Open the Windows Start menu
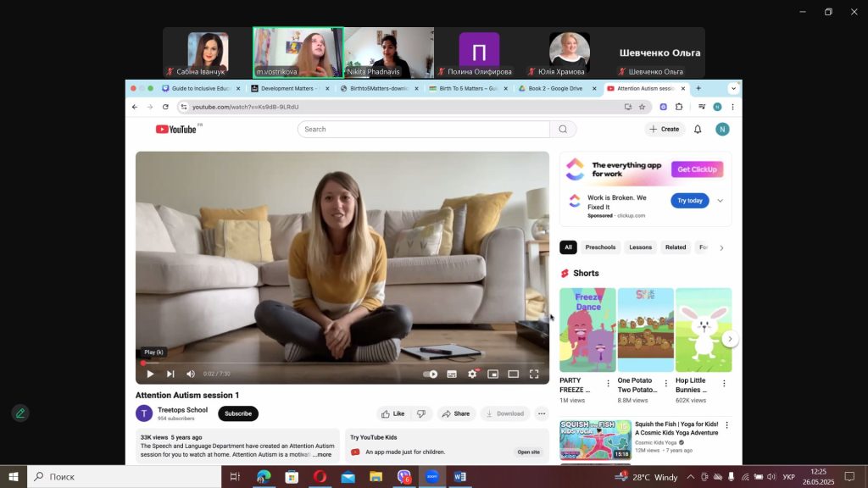 pyautogui.click(x=14, y=476)
